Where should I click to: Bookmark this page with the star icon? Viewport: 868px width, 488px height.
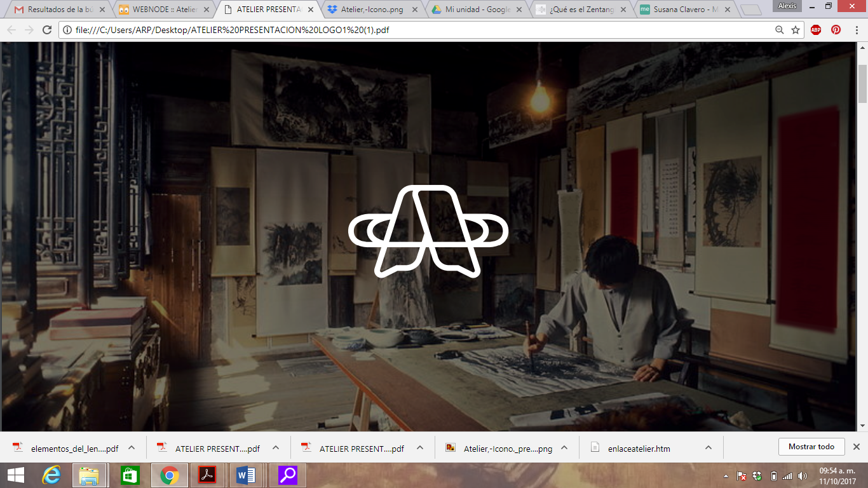796,30
